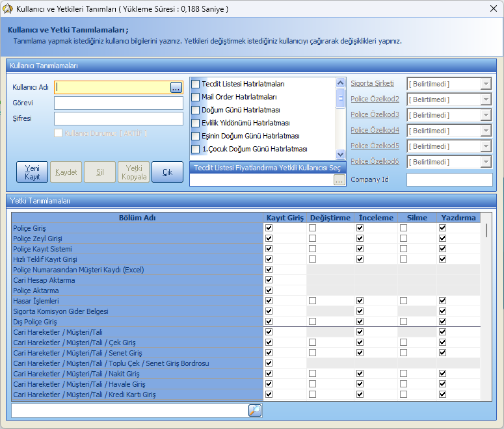
Task: Expand Poliçe Özelkod4 dropdown list
Action: (486, 131)
